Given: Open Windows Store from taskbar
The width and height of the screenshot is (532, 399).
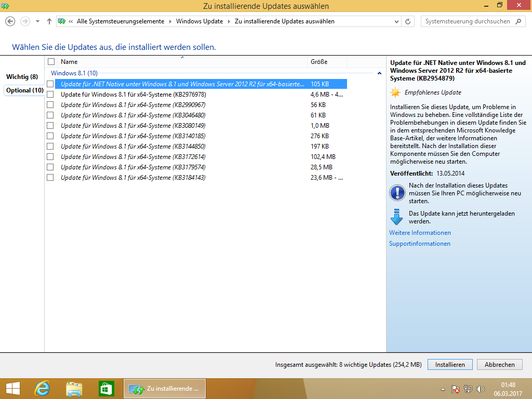Looking at the screenshot, I should pyautogui.click(x=106, y=389).
